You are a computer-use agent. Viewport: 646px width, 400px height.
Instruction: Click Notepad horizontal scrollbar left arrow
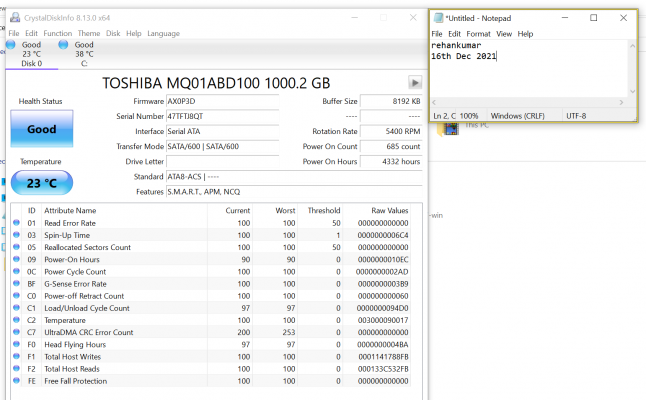(x=434, y=102)
